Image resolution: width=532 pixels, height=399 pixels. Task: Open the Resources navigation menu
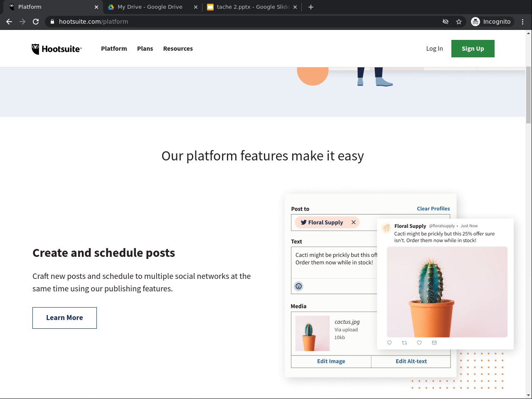[x=178, y=49]
